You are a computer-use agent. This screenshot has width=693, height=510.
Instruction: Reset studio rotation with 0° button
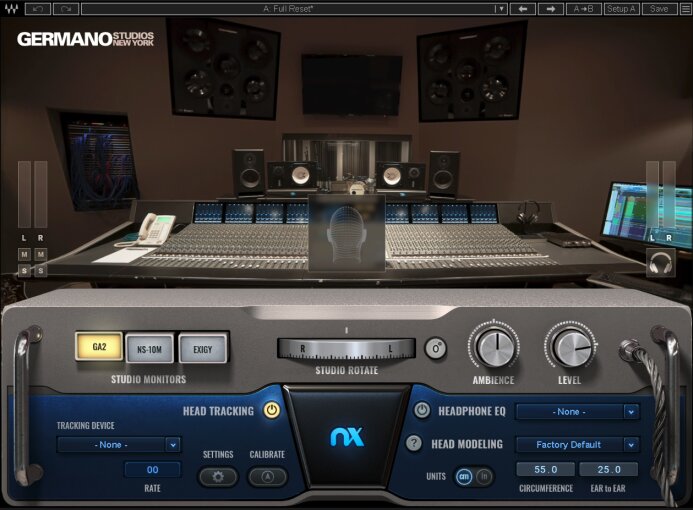pos(436,349)
